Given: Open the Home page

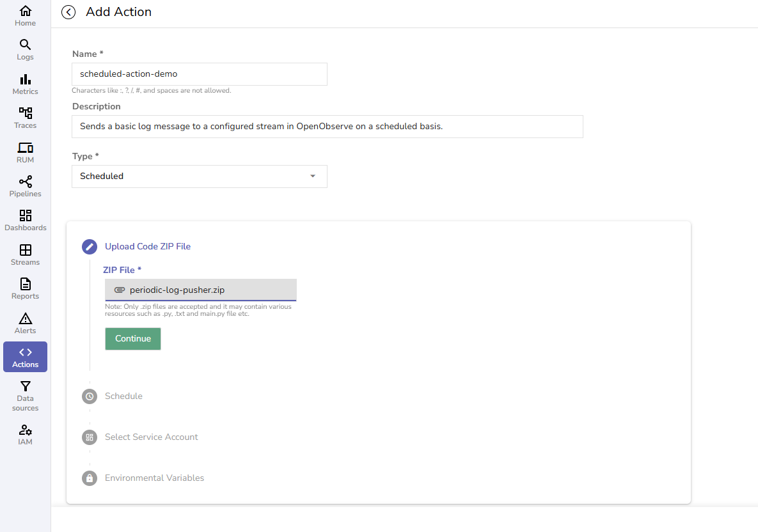Looking at the screenshot, I should click(25, 15).
